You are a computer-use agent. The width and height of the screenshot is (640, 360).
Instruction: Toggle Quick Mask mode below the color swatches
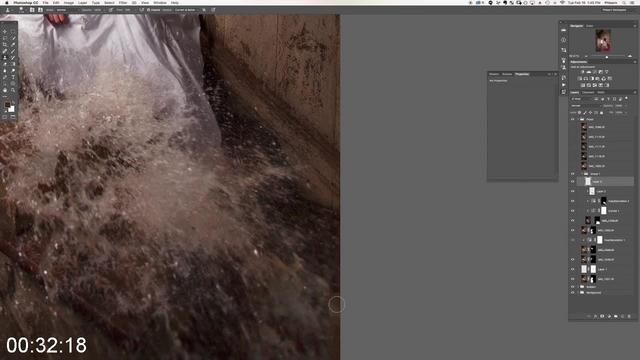click(x=4, y=117)
